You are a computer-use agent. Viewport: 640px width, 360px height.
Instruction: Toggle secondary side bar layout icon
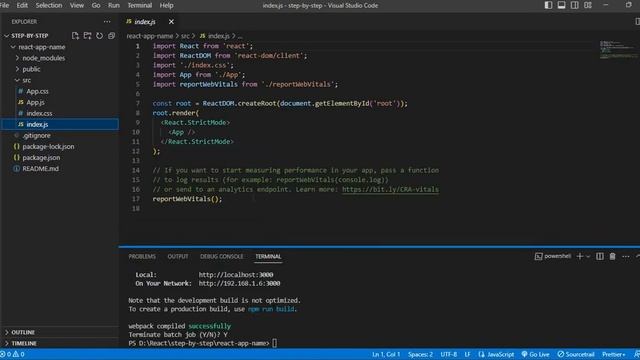pos(575,5)
